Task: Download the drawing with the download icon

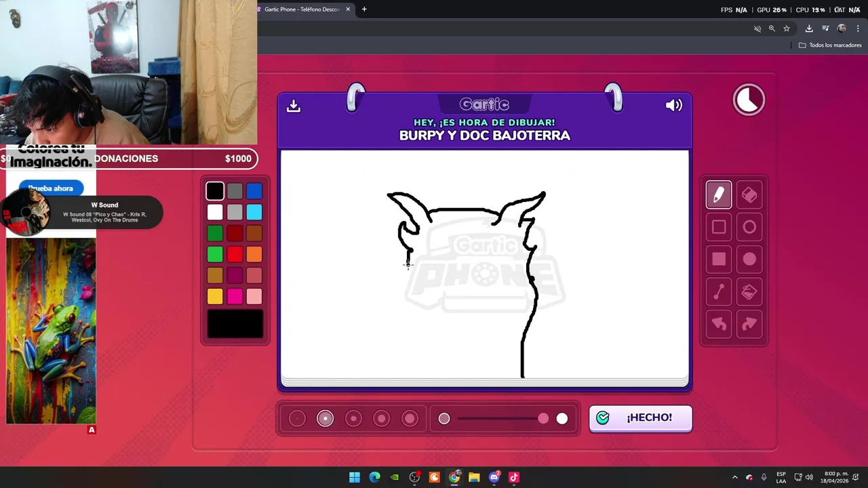Action: coord(294,106)
